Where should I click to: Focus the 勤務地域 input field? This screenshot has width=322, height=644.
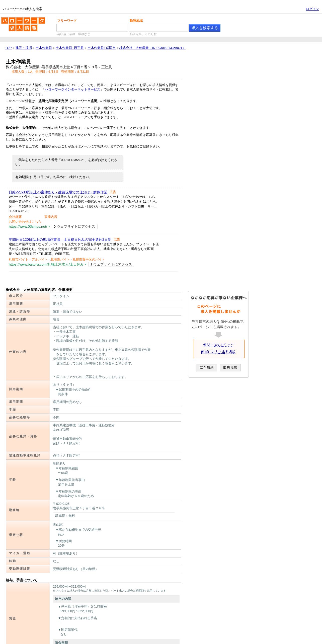pos(158,28)
